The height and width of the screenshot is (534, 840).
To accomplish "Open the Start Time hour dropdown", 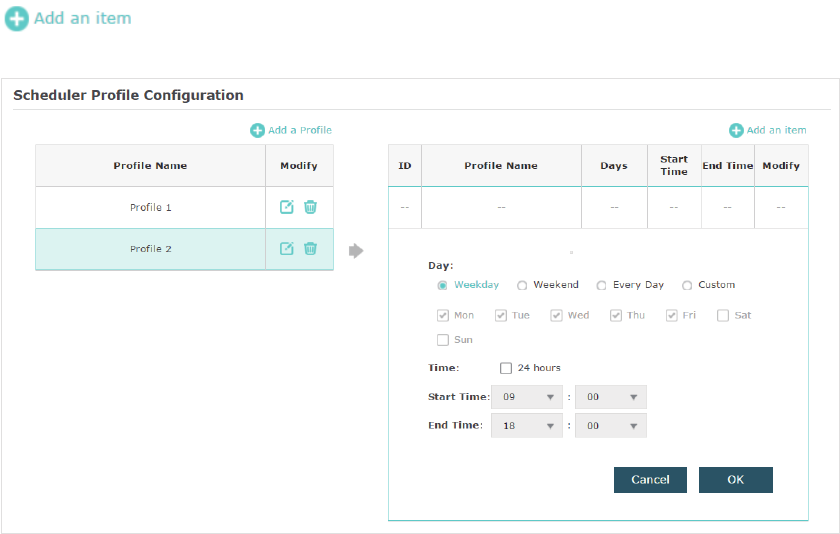I will coord(527,397).
